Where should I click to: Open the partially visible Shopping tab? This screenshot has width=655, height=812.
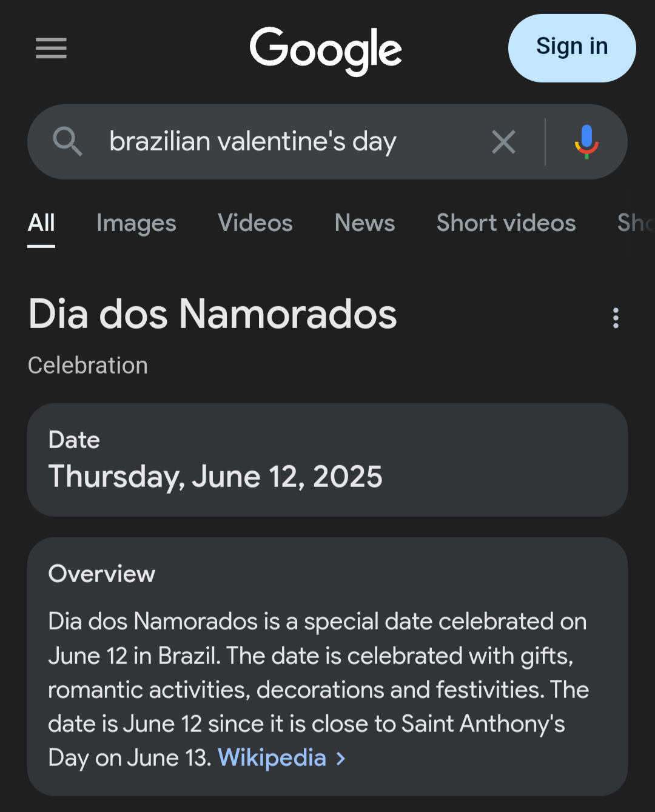636,223
